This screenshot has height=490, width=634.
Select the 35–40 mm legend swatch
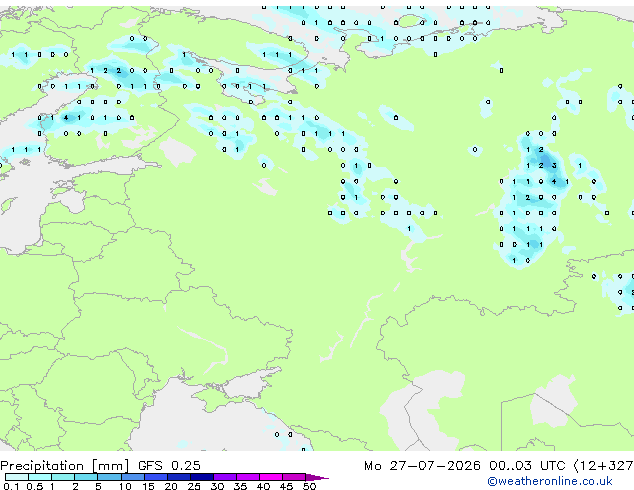pos(248,477)
